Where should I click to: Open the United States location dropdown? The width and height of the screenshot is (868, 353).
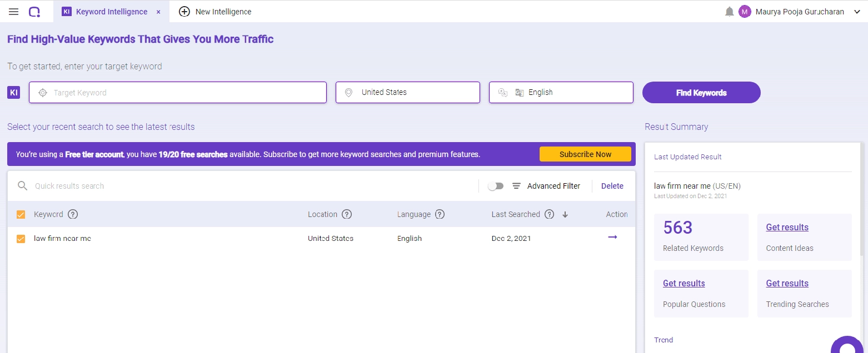pos(407,92)
